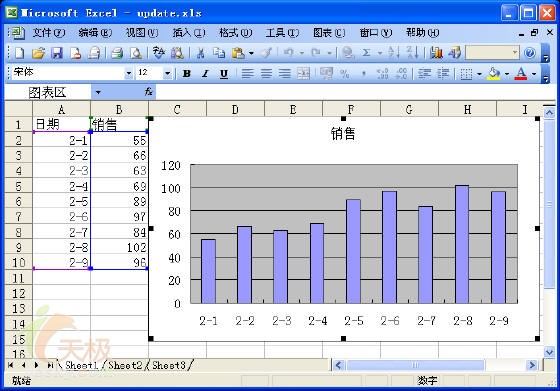Open the Fill Color dropdown arrow
This screenshot has height=391, width=560.
click(507, 74)
